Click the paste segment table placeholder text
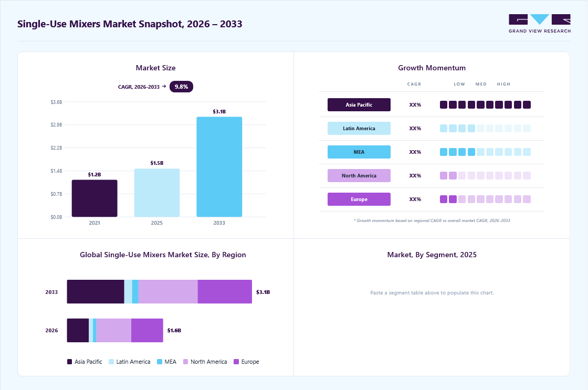Screen dimensions: 588x390 click(x=432, y=293)
